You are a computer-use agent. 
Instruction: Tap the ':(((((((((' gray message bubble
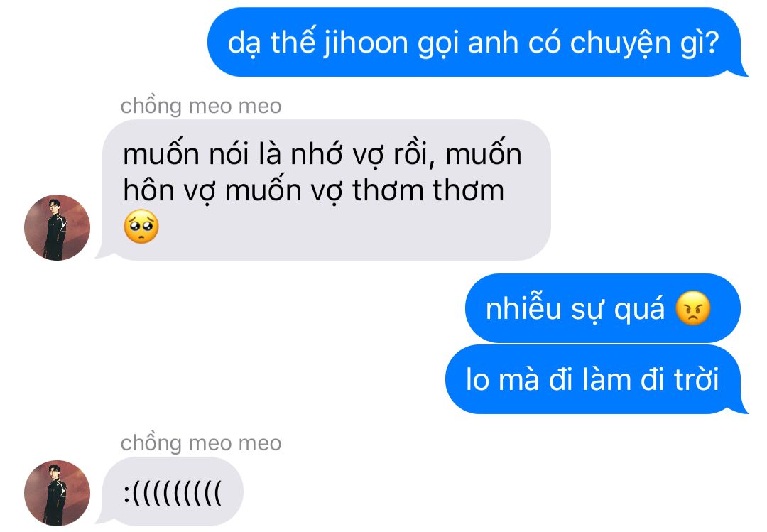pyautogui.click(x=170, y=492)
